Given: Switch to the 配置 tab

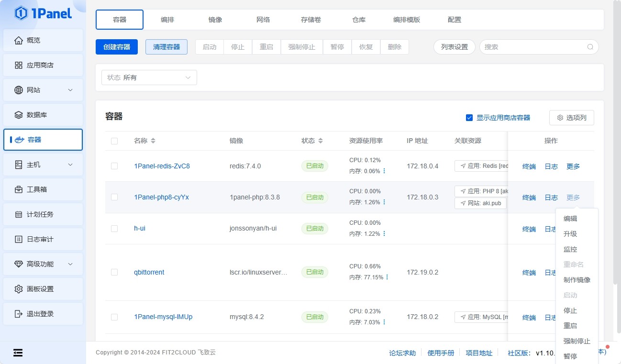Looking at the screenshot, I should pyautogui.click(x=455, y=20).
